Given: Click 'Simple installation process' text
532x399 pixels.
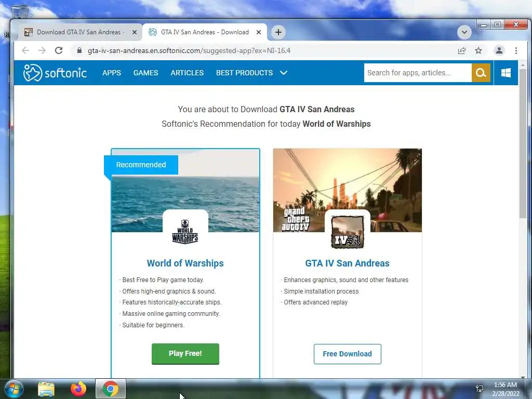Looking at the screenshot, I should [x=321, y=291].
